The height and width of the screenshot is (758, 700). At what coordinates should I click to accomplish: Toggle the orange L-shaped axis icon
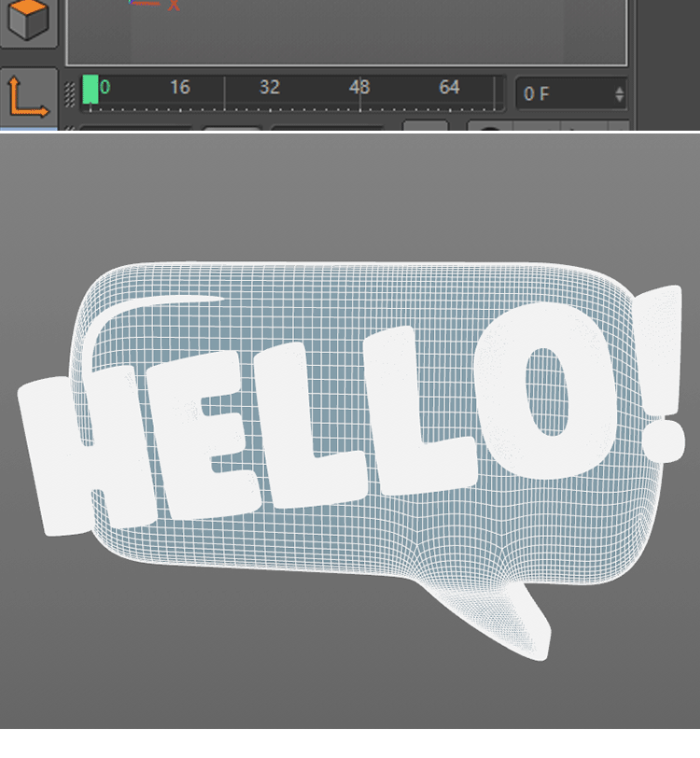click(28, 96)
